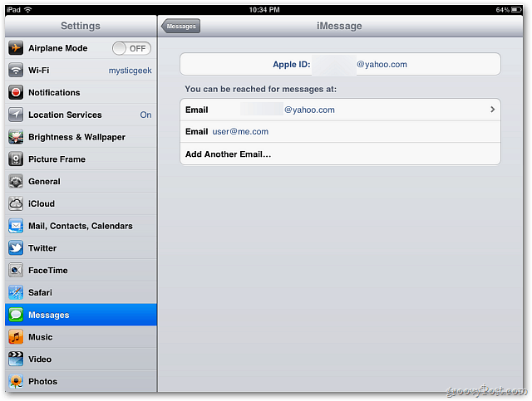The width and height of the screenshot is (532, 401).
Task: Click the Location Services On value
Action: tap(146, 115)
